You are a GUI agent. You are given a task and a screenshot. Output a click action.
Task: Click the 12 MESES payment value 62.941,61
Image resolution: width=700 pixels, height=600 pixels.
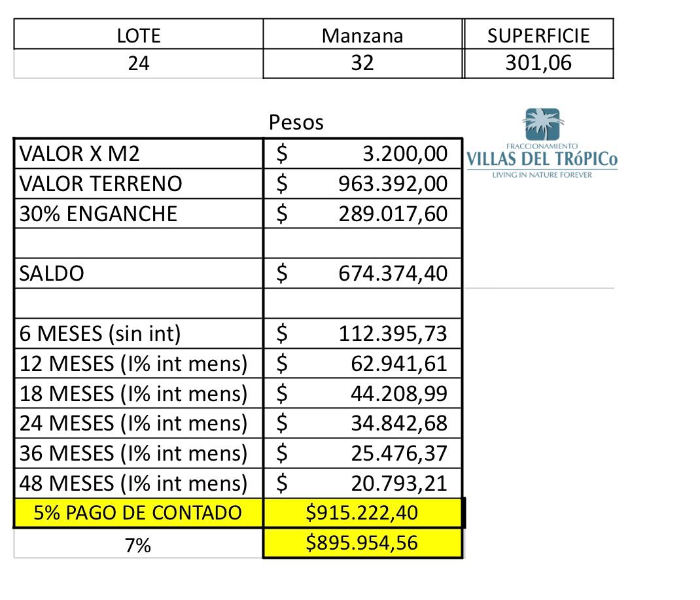click(399, 363)
